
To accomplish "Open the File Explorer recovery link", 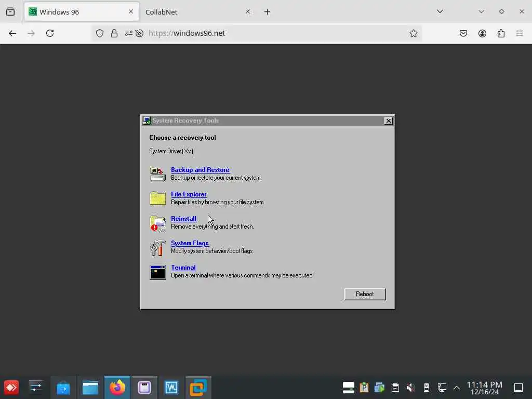I will pyautogui.click(x=189, y=194).
